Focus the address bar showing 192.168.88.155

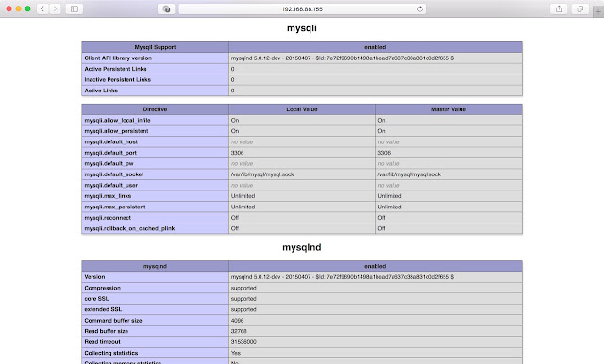[302, 8]
